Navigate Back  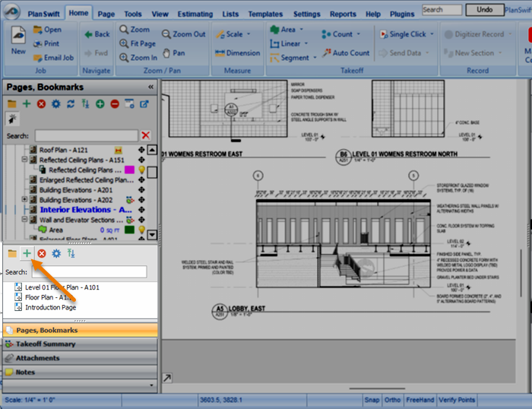pos(97,34)
